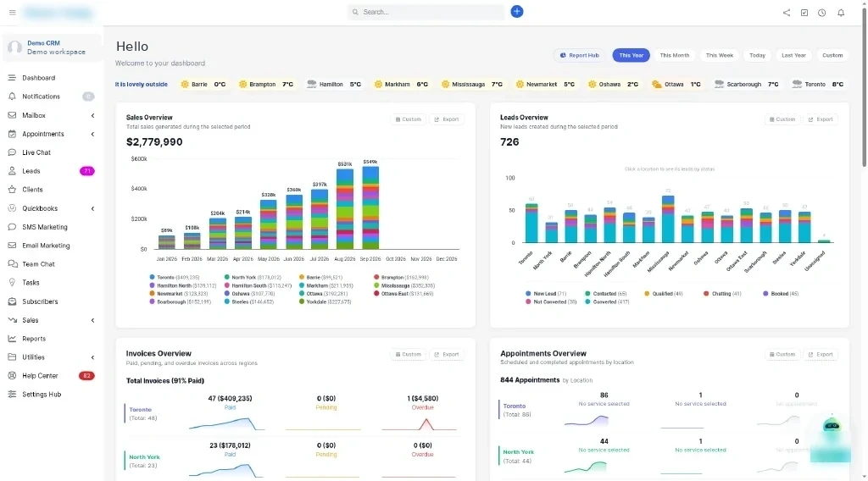Viewport: 868px width, 481px height.
Task: Open the notifications bell in top bar
Action: point(841,12)
